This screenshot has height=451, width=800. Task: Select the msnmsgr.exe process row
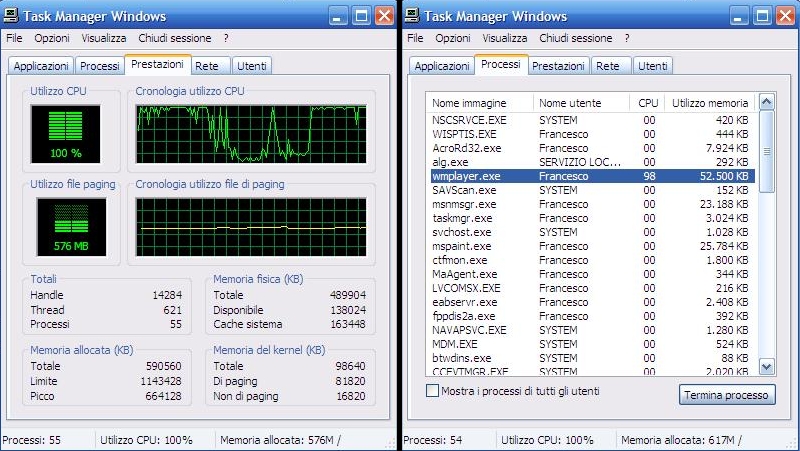pos(590,204)
